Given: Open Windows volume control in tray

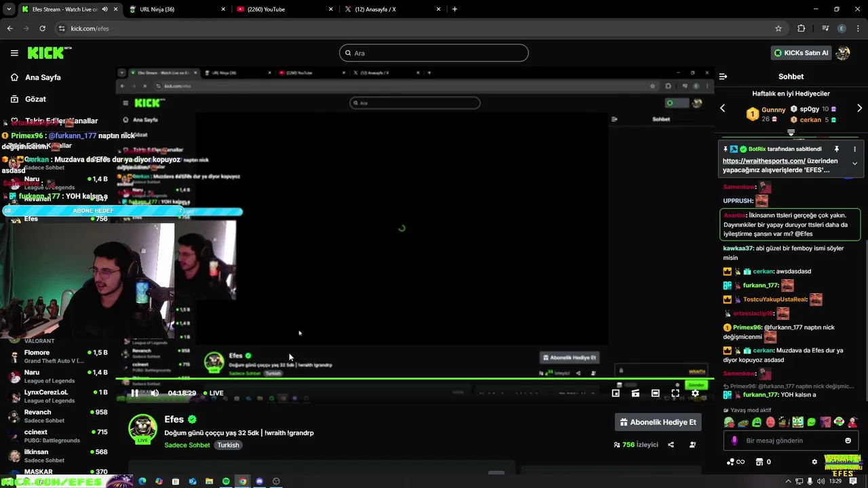Looking at the screenshot, I should (821, 481).
